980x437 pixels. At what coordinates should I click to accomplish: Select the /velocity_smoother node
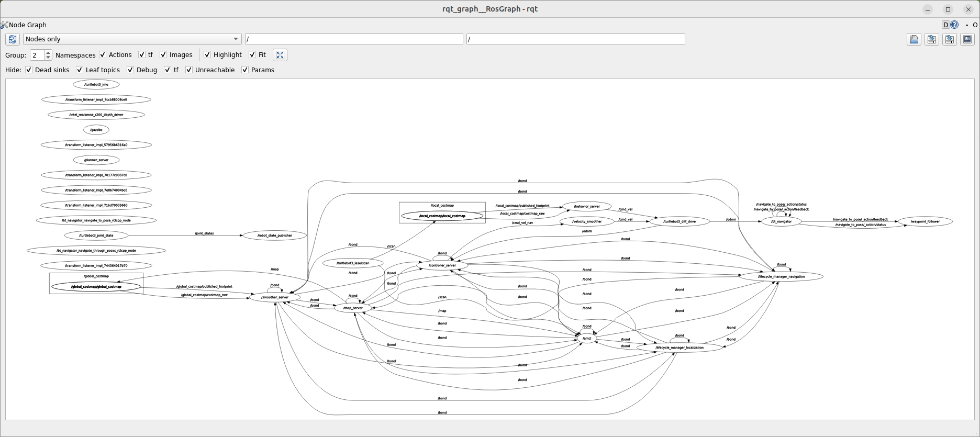pos(587,221)
